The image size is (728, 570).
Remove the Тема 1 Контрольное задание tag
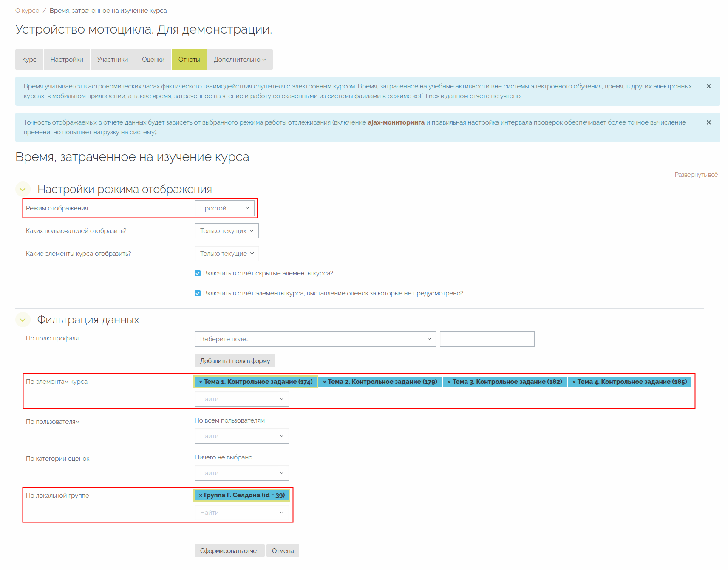point(201,382)
